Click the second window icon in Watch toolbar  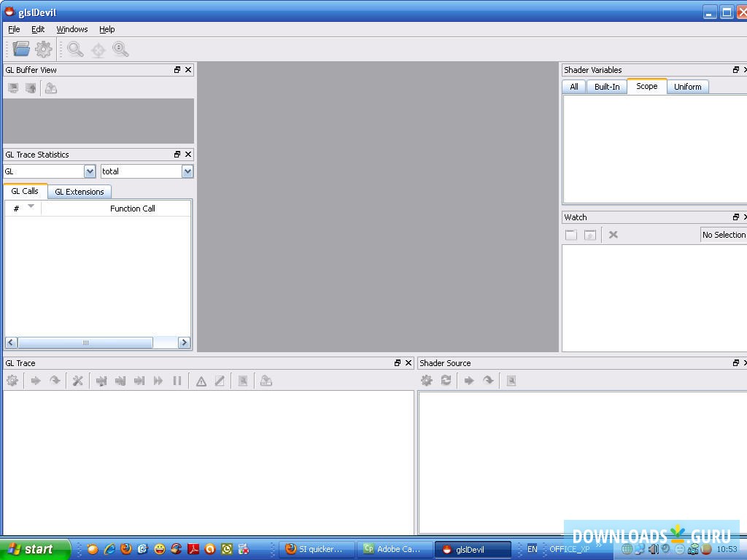coord(589,235)
